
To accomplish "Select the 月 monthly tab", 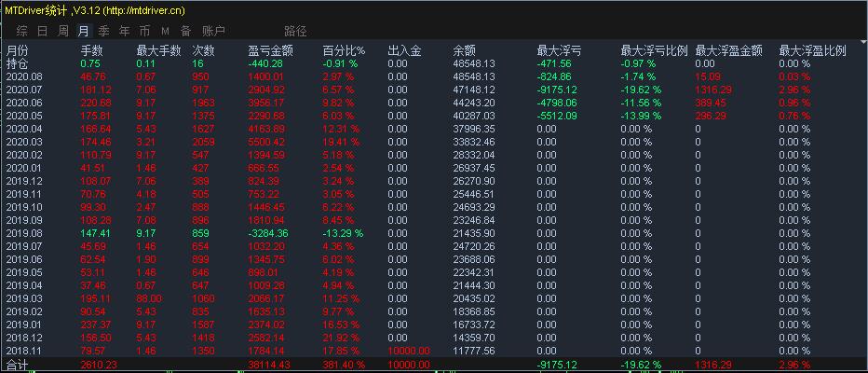I will (x=84, y=31).
